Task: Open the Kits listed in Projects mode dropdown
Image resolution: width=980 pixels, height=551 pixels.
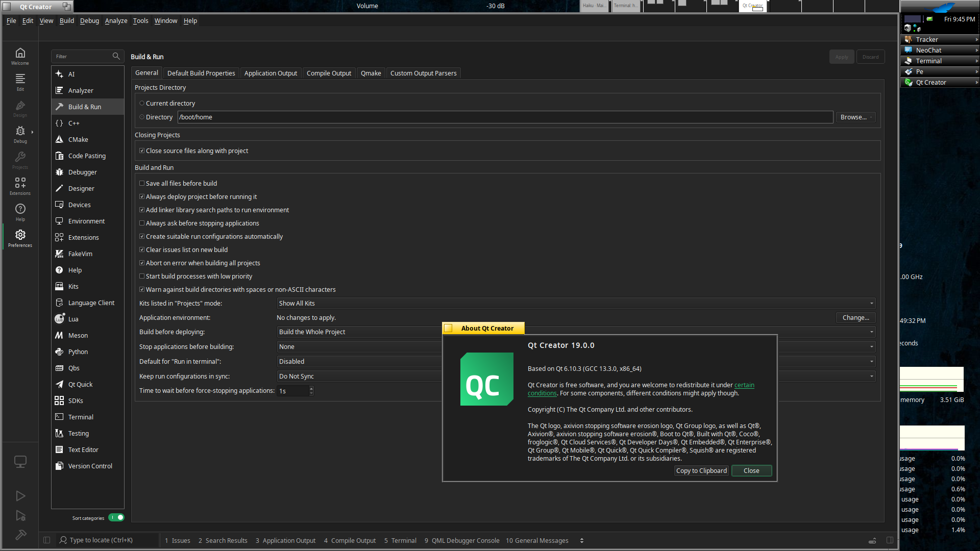Action: point(576,303)
